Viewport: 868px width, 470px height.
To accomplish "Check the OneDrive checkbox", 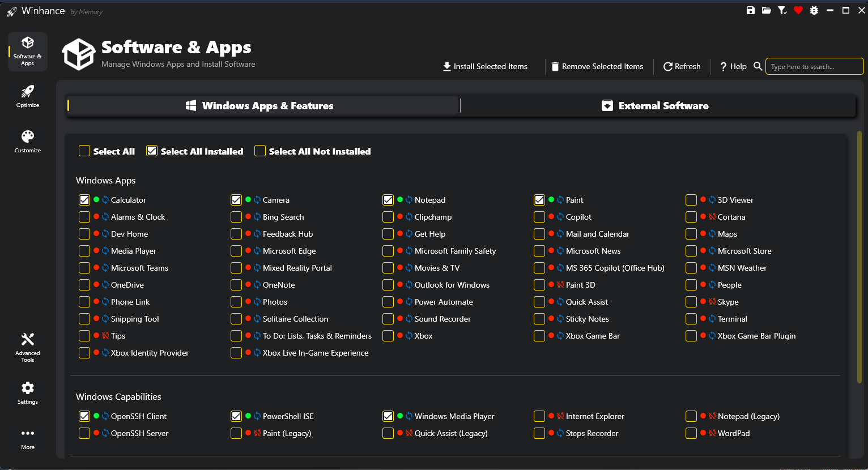I will tap(84, 285).
